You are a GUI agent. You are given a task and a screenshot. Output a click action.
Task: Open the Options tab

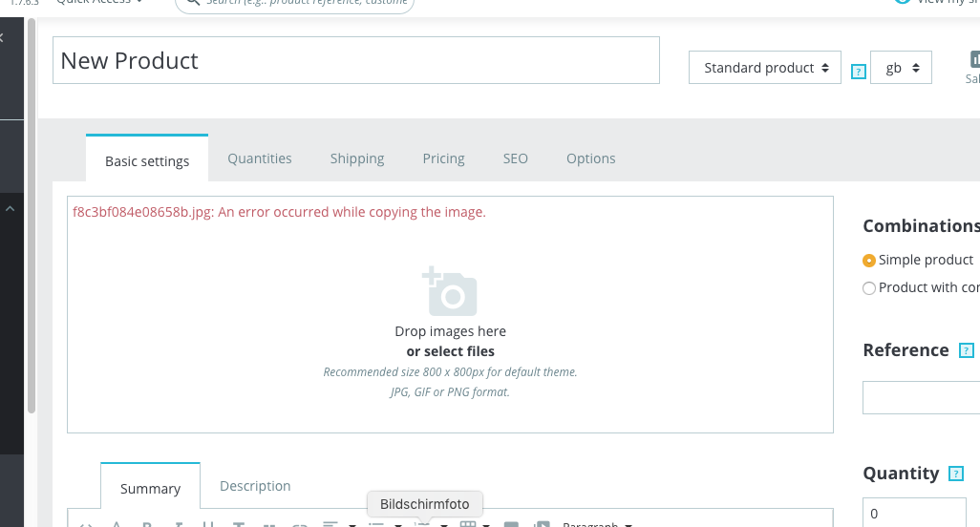pos(590,158)
